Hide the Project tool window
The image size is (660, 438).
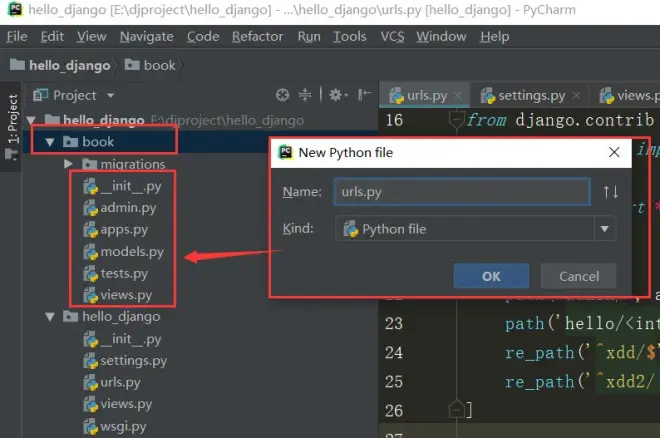pos(362,95)
